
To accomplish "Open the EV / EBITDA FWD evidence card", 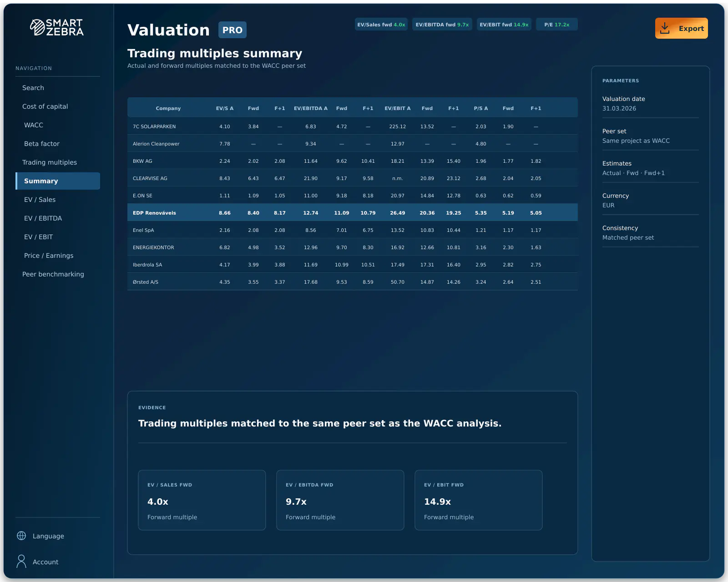I will coord(340,500).
